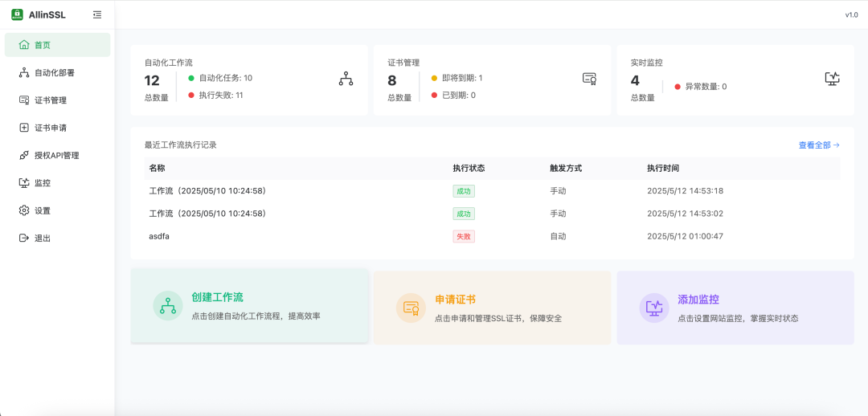
Task: Click the certificate icon beside 证书管理
Action: point(24,100)
